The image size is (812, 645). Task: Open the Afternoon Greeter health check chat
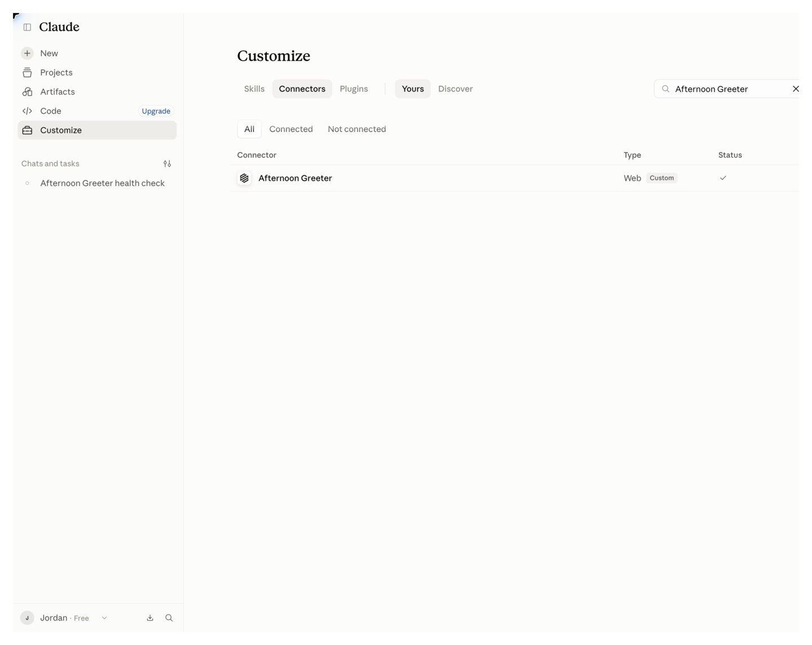click(x=97, y=183)
